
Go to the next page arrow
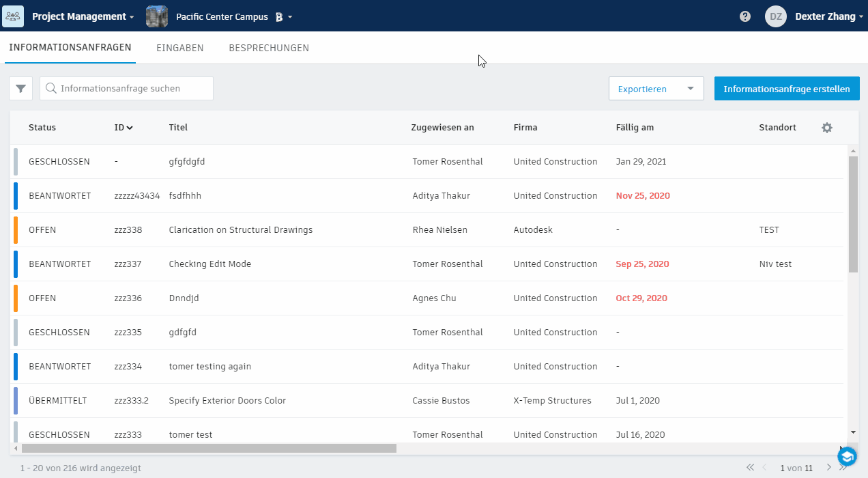pos(829,468)
